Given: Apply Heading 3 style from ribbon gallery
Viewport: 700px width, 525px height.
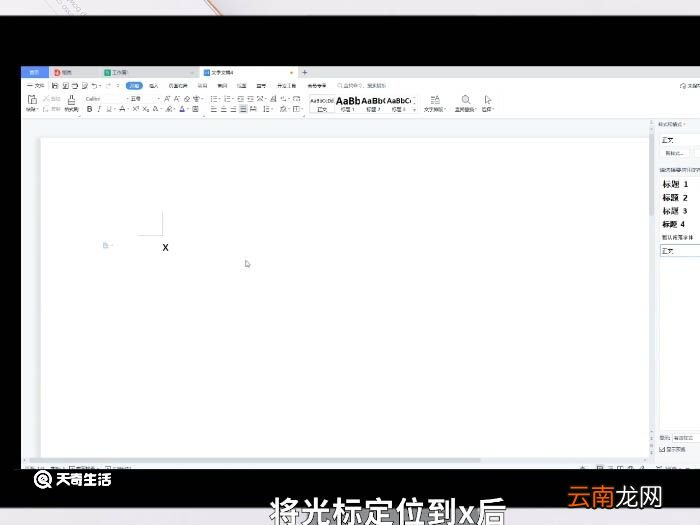Looking at the screenshot, I should pos(399,104).
